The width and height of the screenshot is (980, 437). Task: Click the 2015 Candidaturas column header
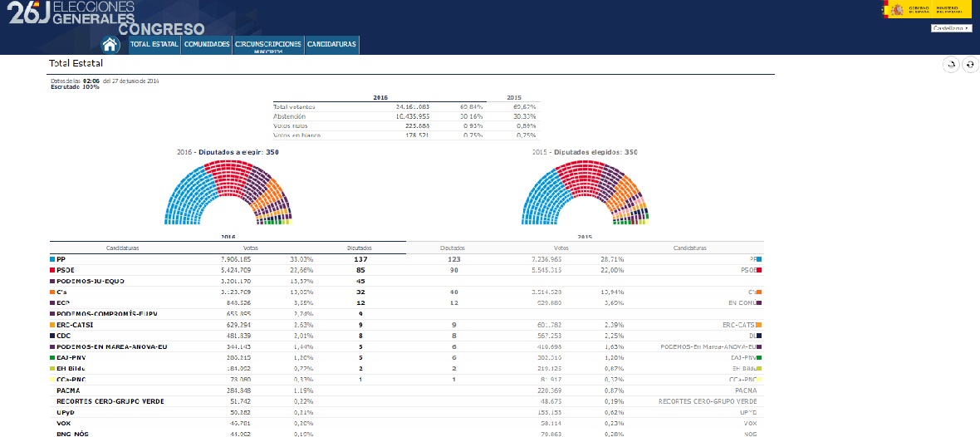[689, 248]
